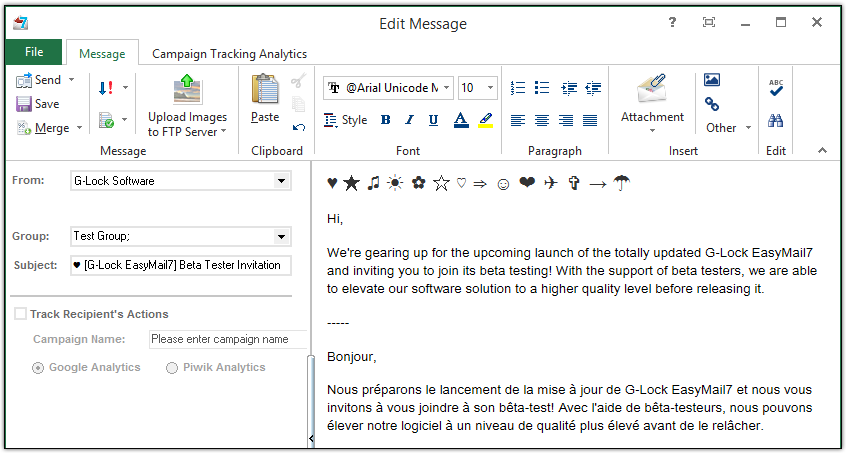Click the word Bonjour in message body

[350, 357]
